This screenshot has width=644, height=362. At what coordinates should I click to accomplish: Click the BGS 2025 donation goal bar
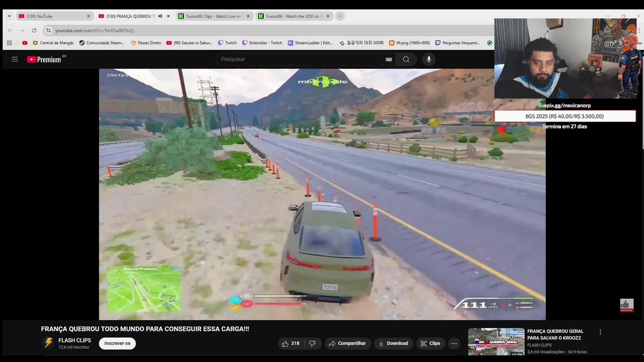(565, 116)
